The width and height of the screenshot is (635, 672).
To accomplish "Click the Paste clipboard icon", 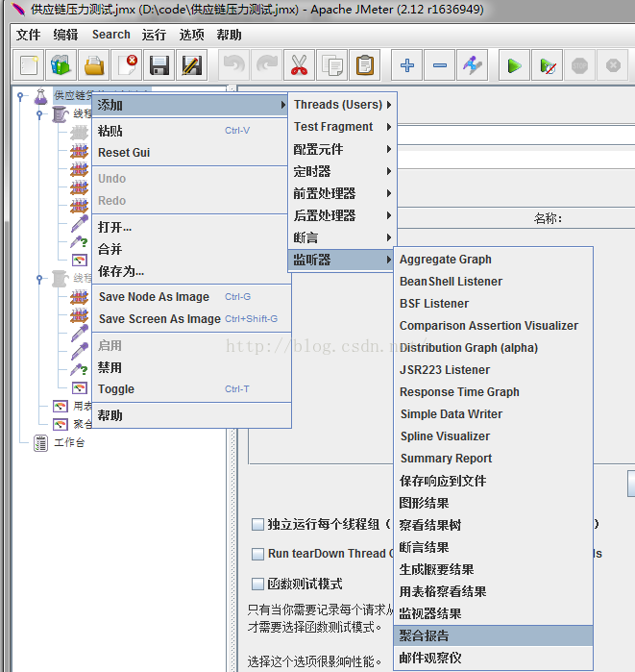I will click(x=365, y=65).
